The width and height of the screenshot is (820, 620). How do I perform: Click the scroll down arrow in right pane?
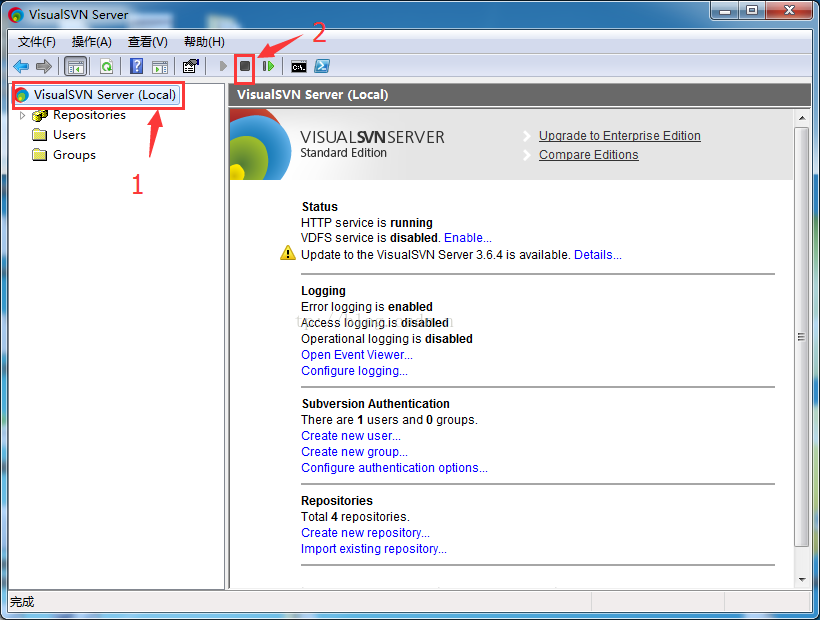pyautogui.click(x=802, y=579)
